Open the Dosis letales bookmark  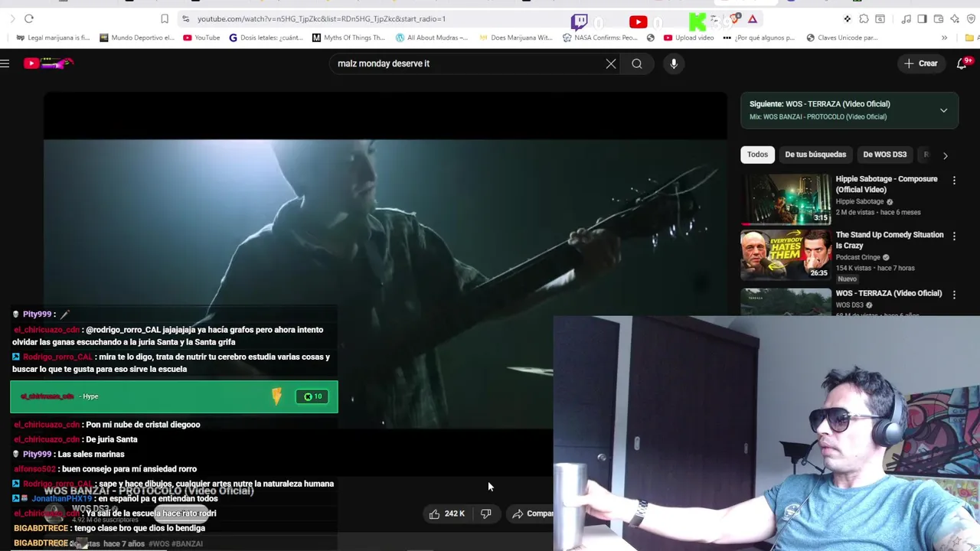(266, 37)
